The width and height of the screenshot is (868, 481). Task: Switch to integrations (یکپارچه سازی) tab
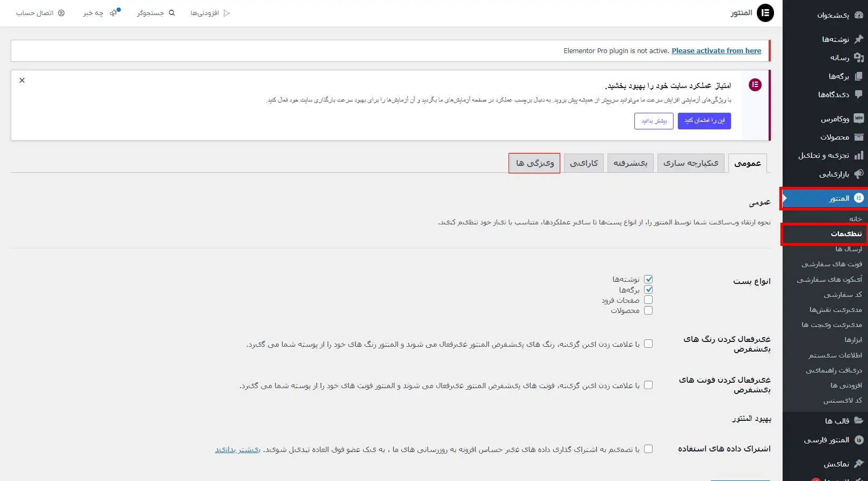click(x=691, y=163)
